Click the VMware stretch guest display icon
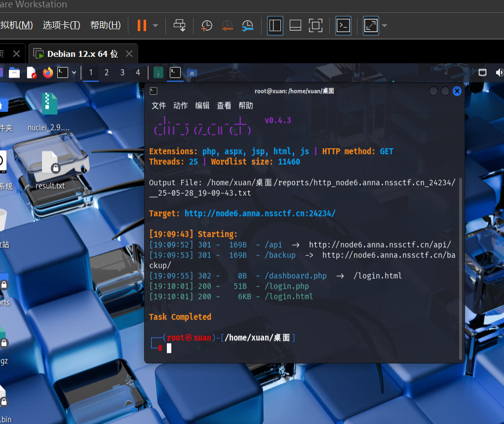The image size is (504, 424). (371, 25)
